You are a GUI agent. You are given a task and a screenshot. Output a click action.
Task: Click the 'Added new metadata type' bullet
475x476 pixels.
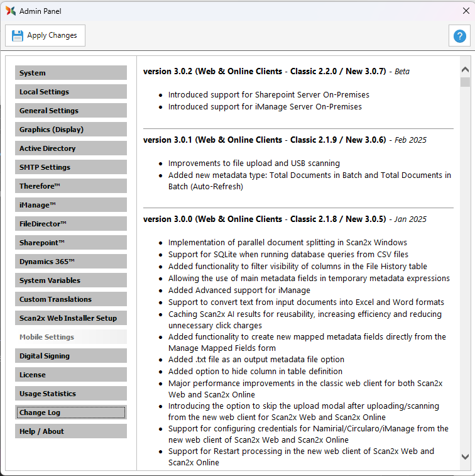tap(310, 180)
